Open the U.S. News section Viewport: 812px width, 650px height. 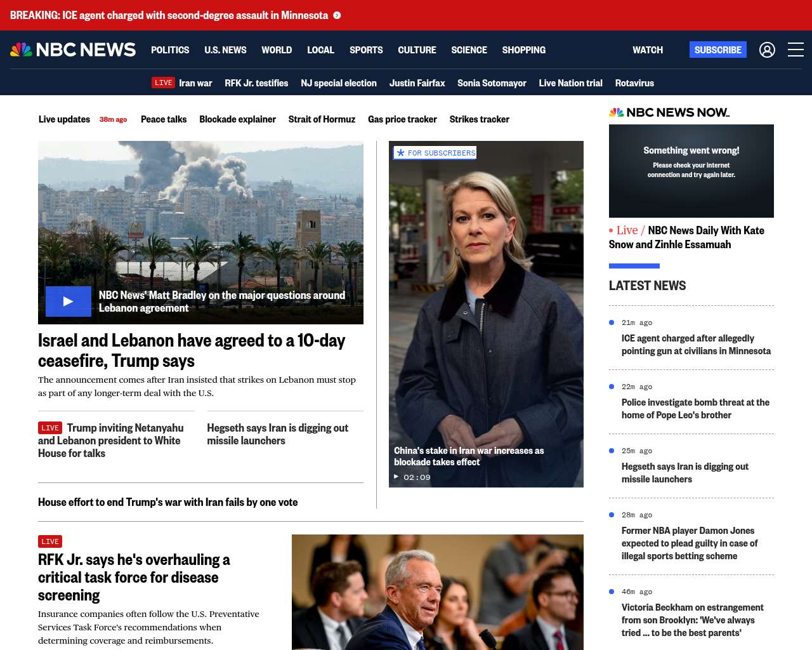pyautogui.click(x=225, y=50)
